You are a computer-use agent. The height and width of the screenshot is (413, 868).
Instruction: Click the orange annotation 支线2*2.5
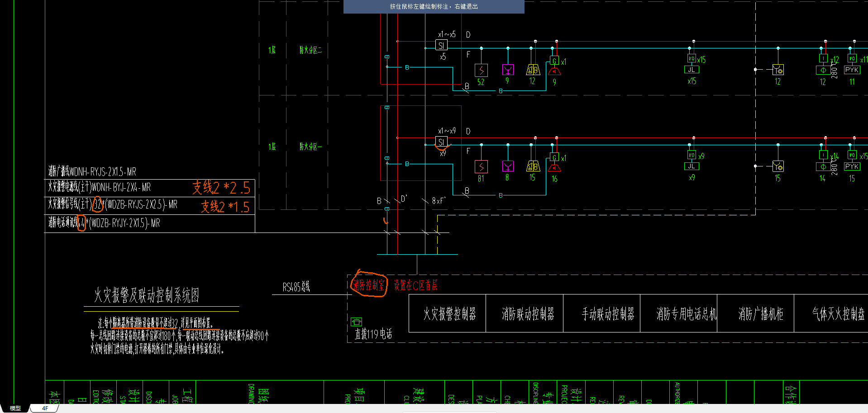(x=221, y=187)
